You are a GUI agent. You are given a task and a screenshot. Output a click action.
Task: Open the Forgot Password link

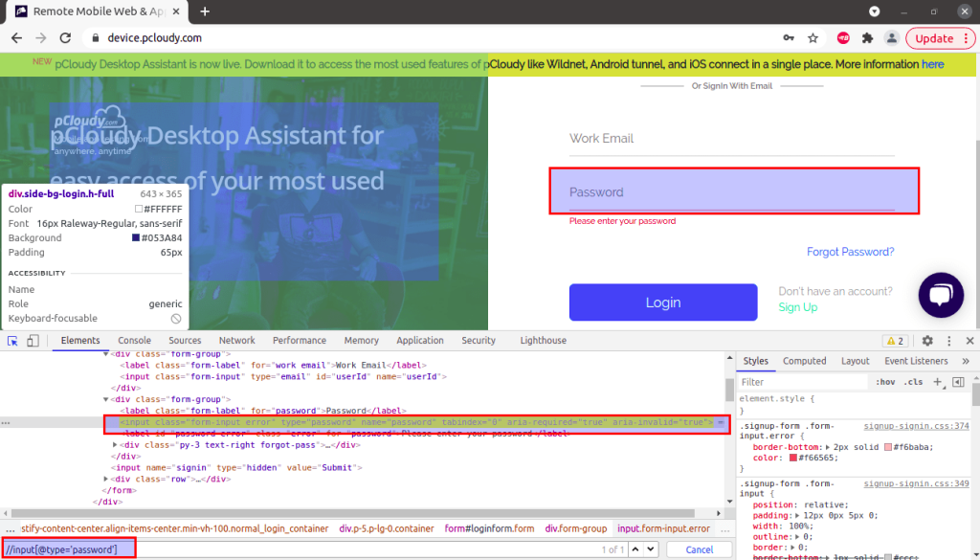pyautogui.click(x=850, y=252)
